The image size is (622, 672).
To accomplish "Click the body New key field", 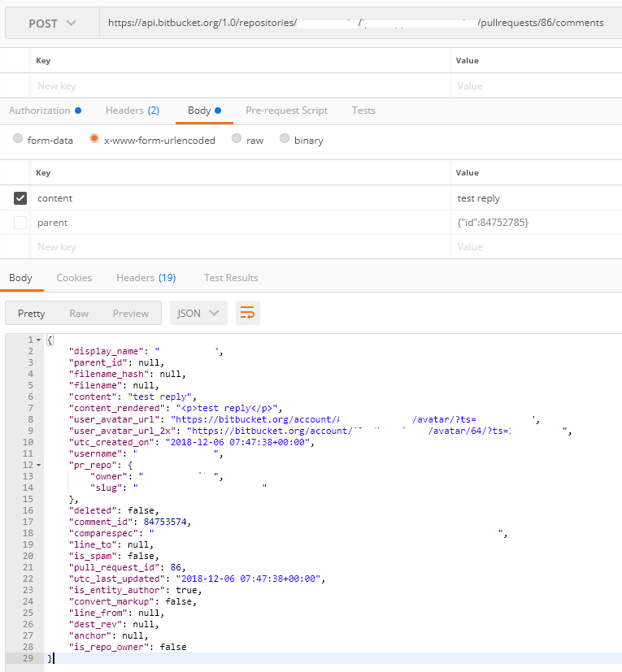I will 241,247.
